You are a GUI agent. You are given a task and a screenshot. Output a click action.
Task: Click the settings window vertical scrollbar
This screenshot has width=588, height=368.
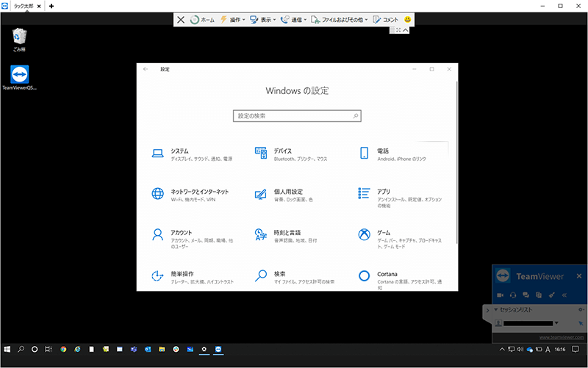coord(456,162)
